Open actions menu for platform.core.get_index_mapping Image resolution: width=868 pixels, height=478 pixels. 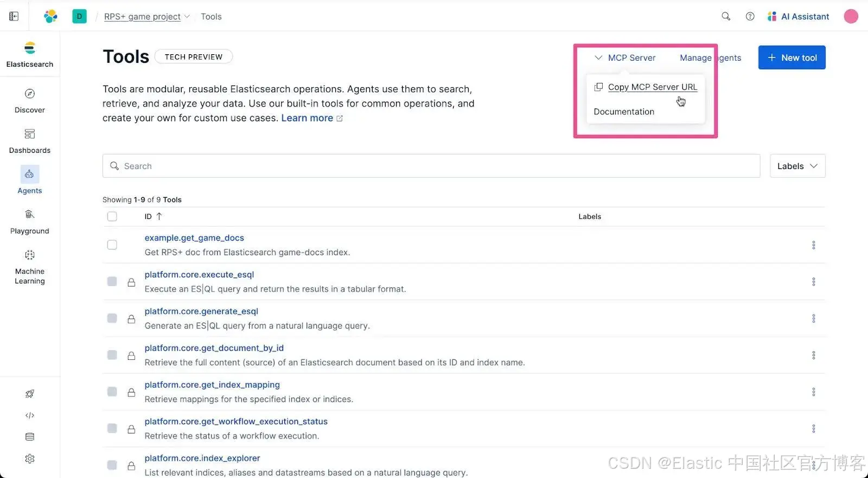(813, 392)
